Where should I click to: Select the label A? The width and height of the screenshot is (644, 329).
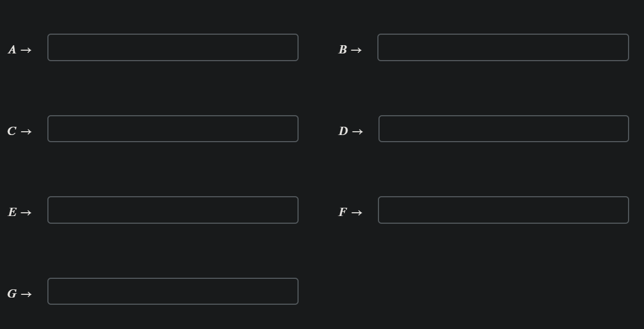(11, 50)
